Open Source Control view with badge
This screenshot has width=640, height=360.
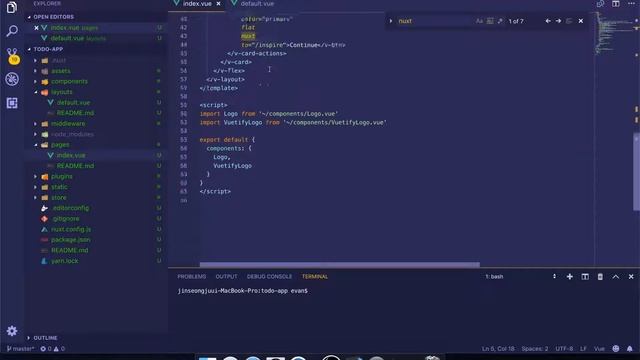tap(12, 55)
